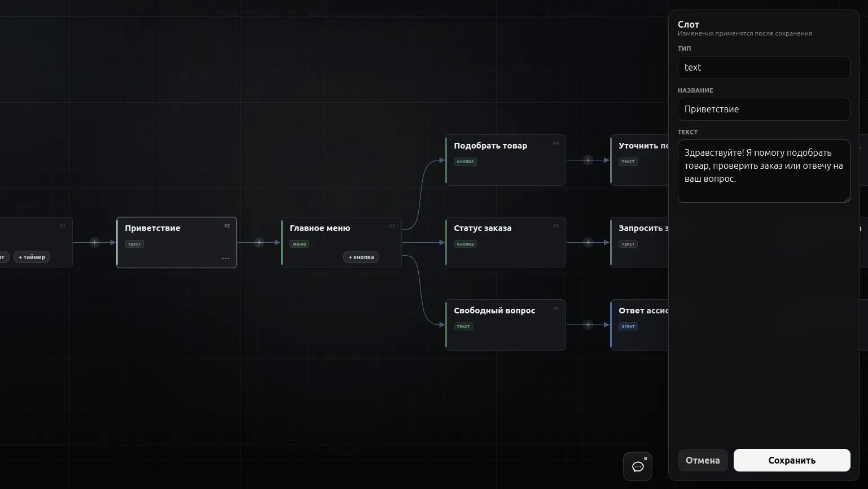Click the кнопка tag on Статус заказа

click(465, 244)
